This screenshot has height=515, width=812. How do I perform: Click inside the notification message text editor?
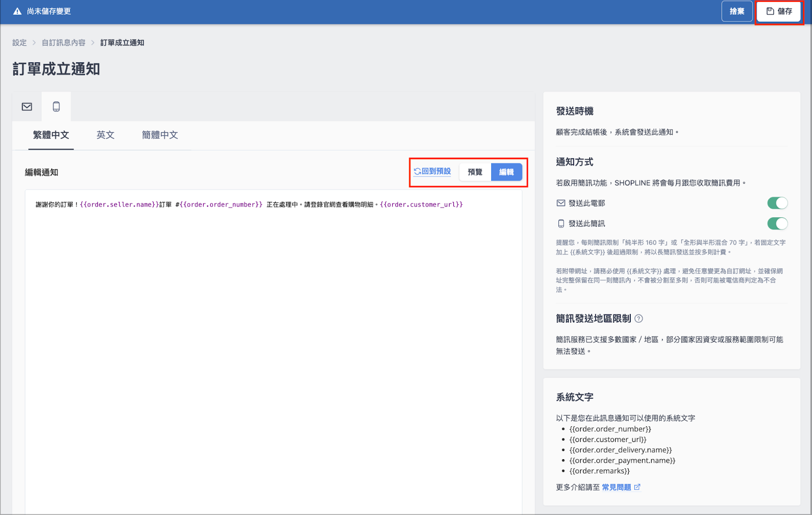coord(274,352)
